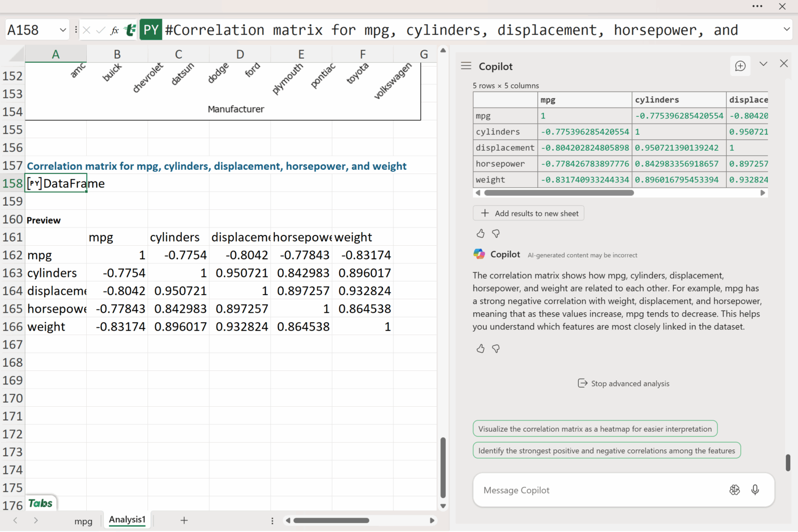
Task: Click the Copilot plugins icon beside microphone
Action: (734, 490)
